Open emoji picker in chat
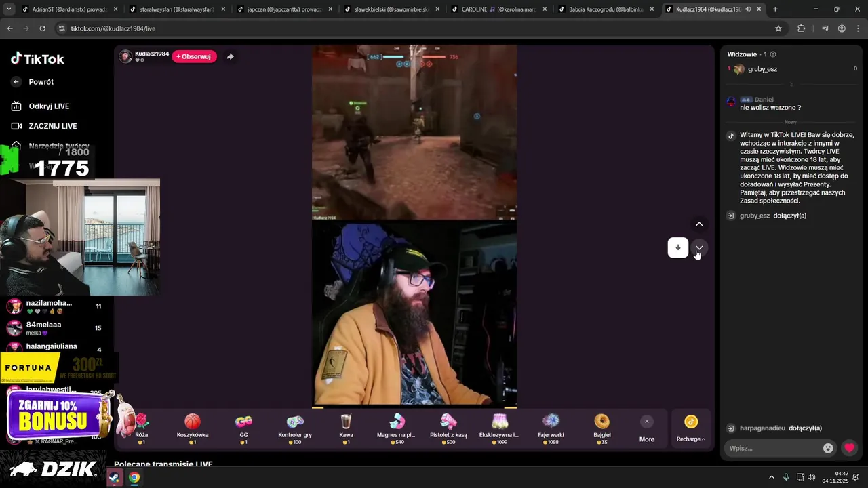This screenshot has height=488, width=868. [x=828, y=448]
